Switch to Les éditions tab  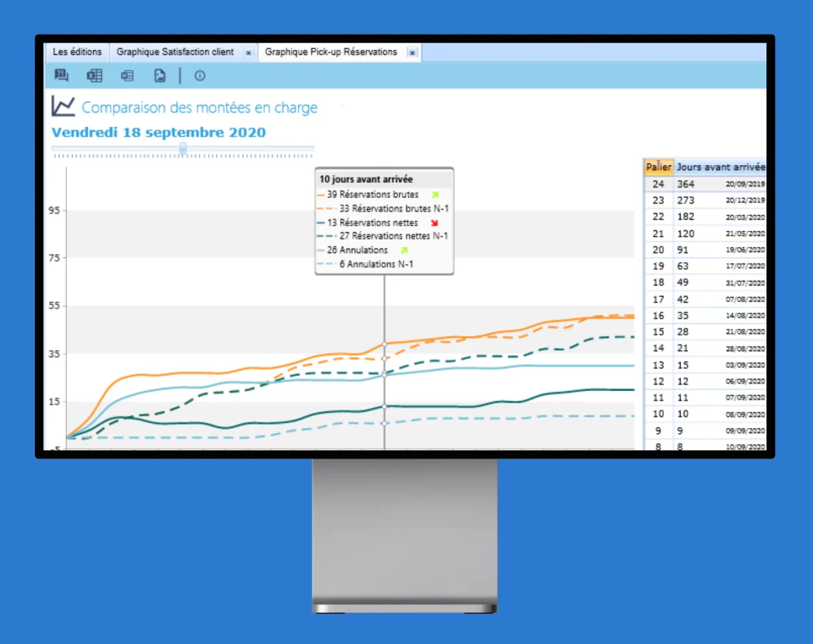77,52
